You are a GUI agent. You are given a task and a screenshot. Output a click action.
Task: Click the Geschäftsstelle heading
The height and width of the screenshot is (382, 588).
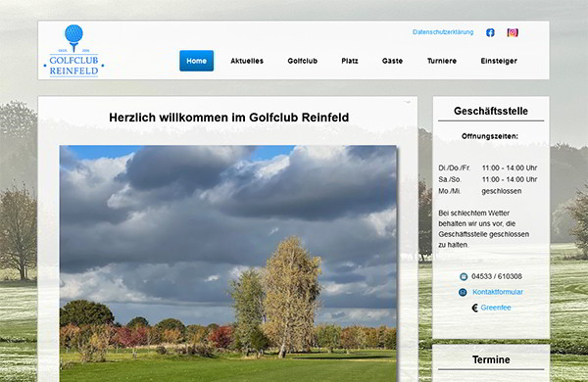491,111
